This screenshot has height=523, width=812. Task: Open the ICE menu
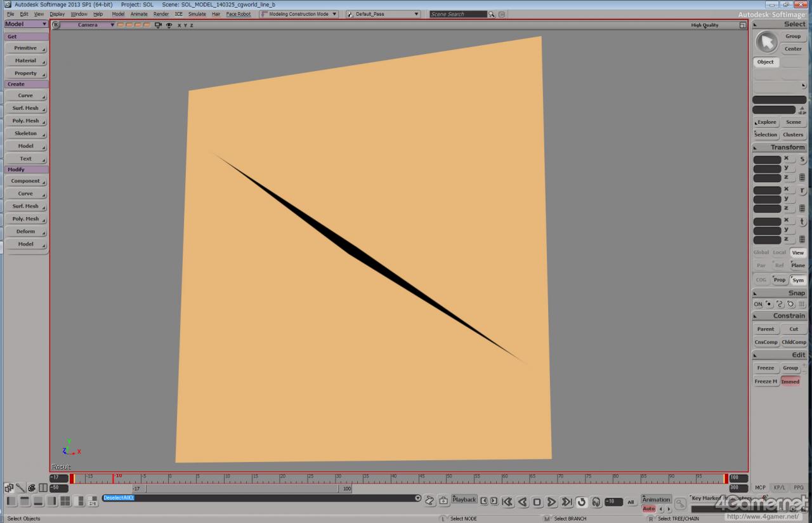[179, 14]
